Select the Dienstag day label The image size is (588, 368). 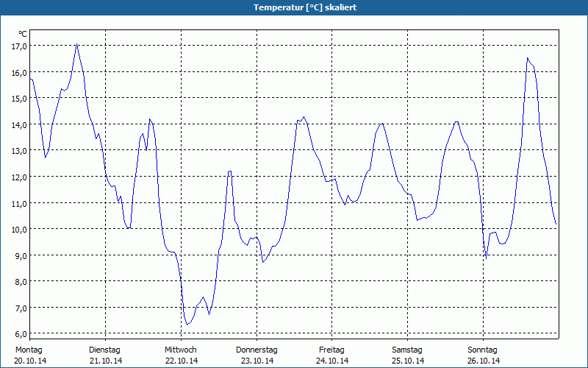click(x=104, y=350)
